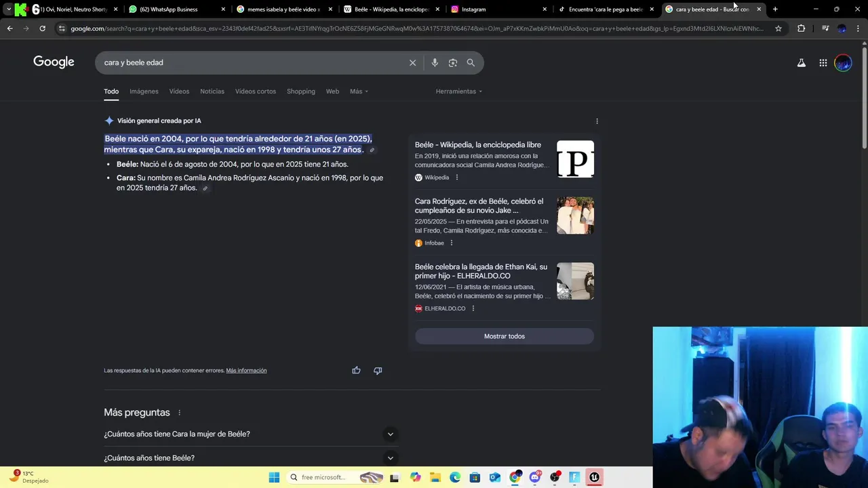This screenshot has width=868, height=488.
Task: Expand ¿Cuántos años tiene Beéle? question
Action: (251, 458)
